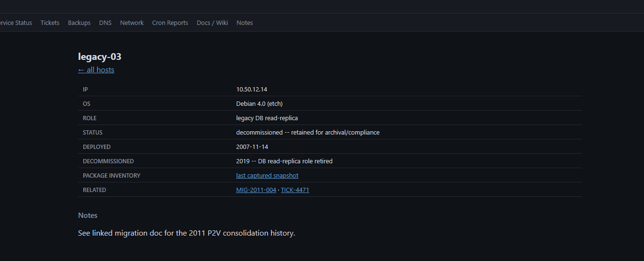This screenshot has width=644, height=261.
Task: Click the status text 'decommissioned -- retained for archival/compliance'
Action: pyautogui.click(x=308, y=132)
